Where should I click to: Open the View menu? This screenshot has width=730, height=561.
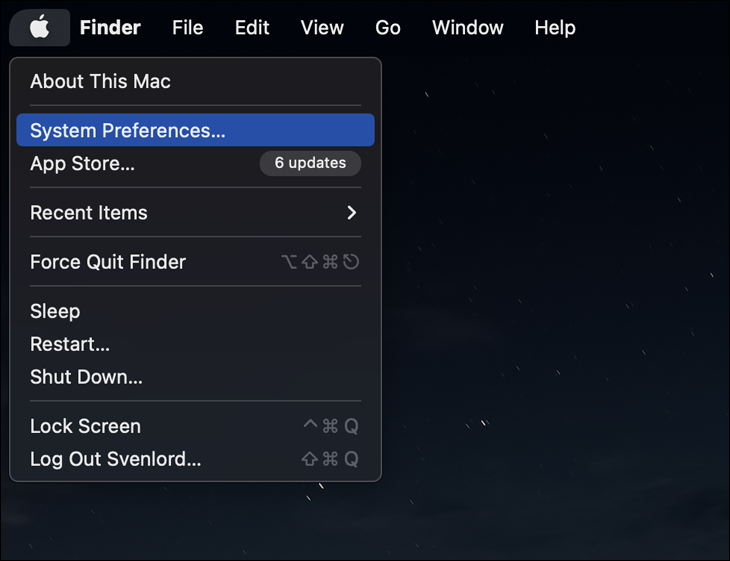pyautogui.click(x=322, y=28)
